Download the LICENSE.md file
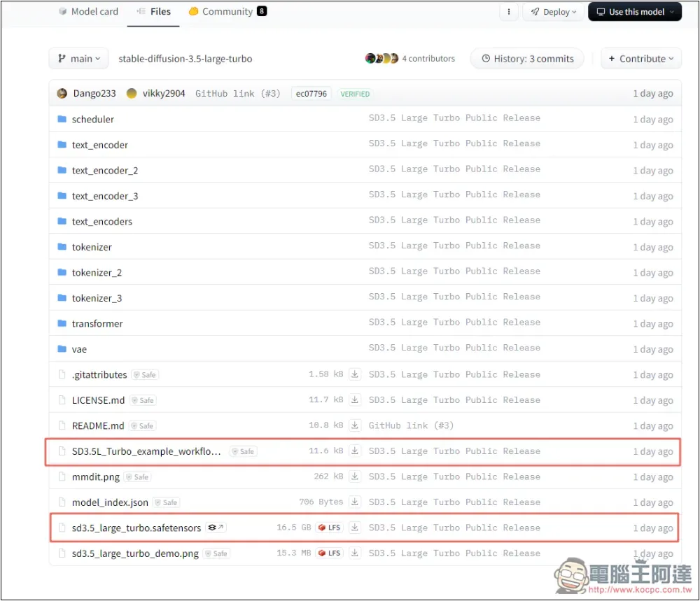 tap(354, 400)
